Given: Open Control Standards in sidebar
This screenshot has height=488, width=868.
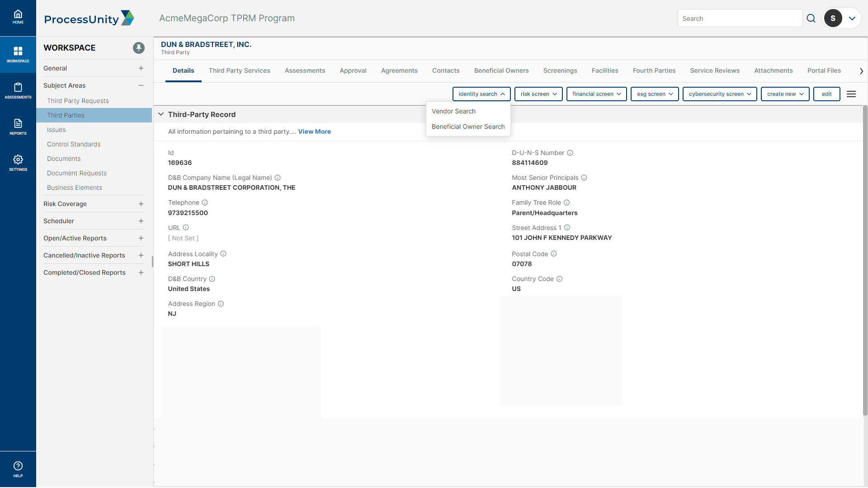Looking at the screenshot, I should pyautogui.click(x=74, y=144).
